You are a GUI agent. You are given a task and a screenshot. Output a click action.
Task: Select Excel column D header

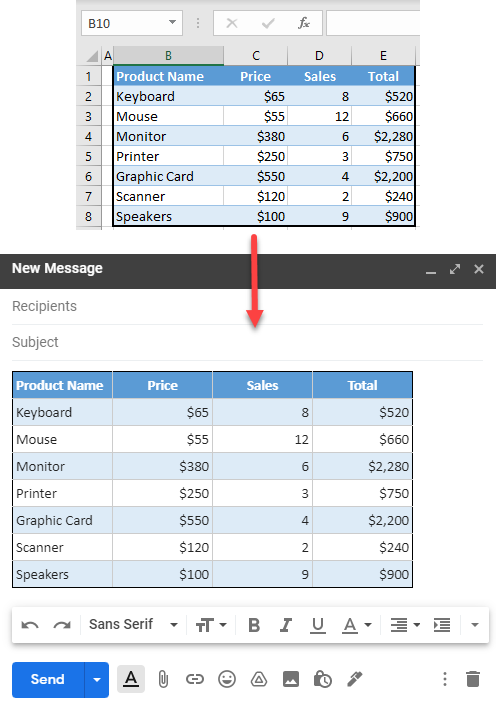click(x=319, y=55)
